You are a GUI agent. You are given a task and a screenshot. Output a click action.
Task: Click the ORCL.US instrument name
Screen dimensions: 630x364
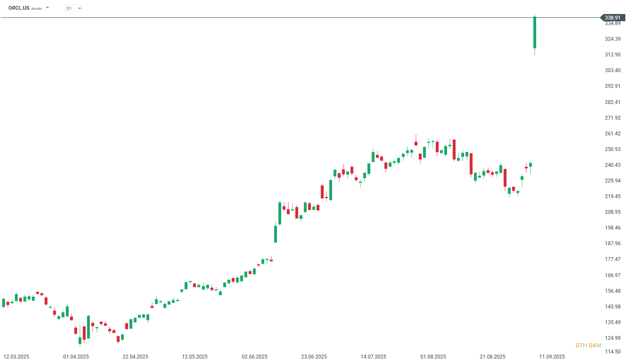pyautogui.click(x=19, y=8)
